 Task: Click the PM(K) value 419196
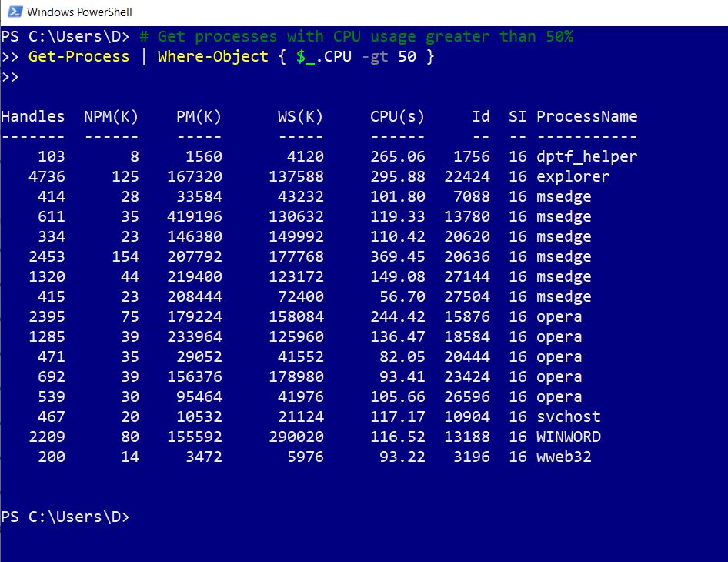click(194, 217)
